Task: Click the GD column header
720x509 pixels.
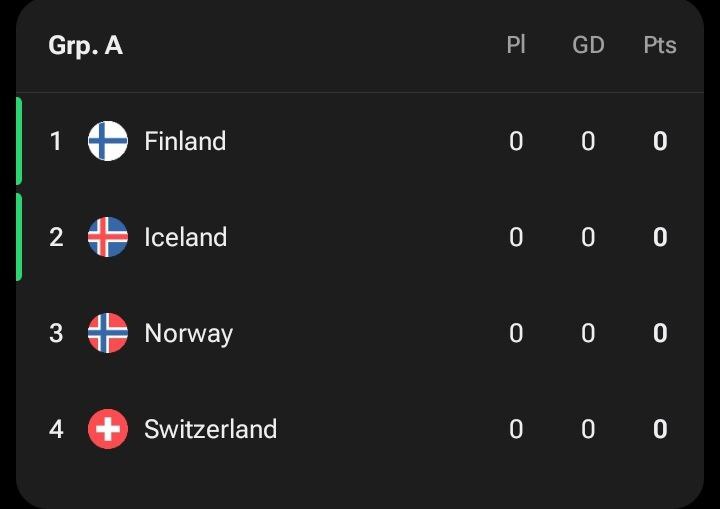Action: pyautogui.click(x=588, y=45)
